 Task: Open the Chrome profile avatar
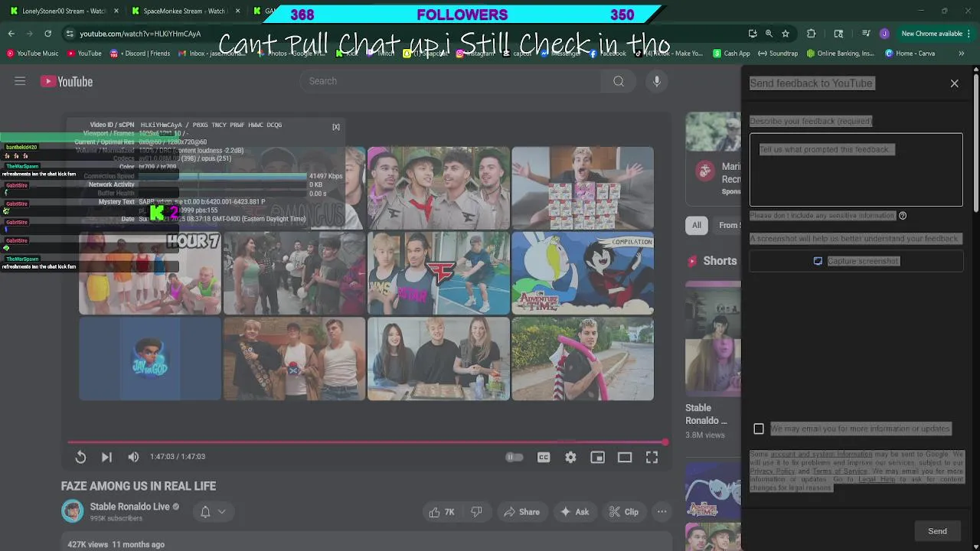[884, 34]
